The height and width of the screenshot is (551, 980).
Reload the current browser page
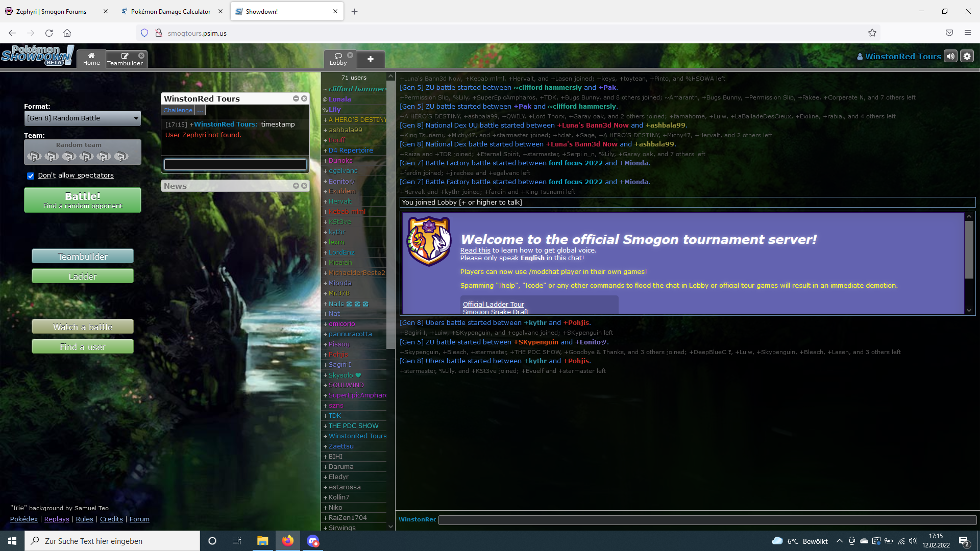[49, 33]
